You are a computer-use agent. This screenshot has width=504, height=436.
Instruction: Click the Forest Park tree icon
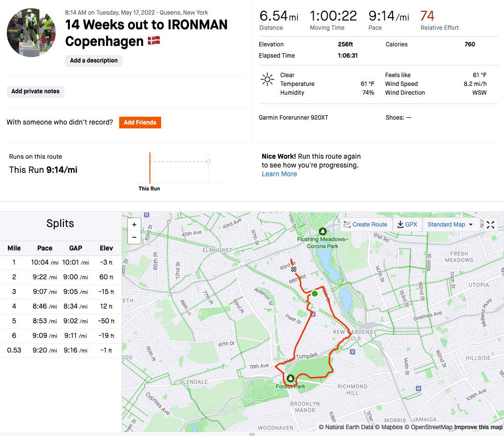pyautogui.click(x=291, y=378)
